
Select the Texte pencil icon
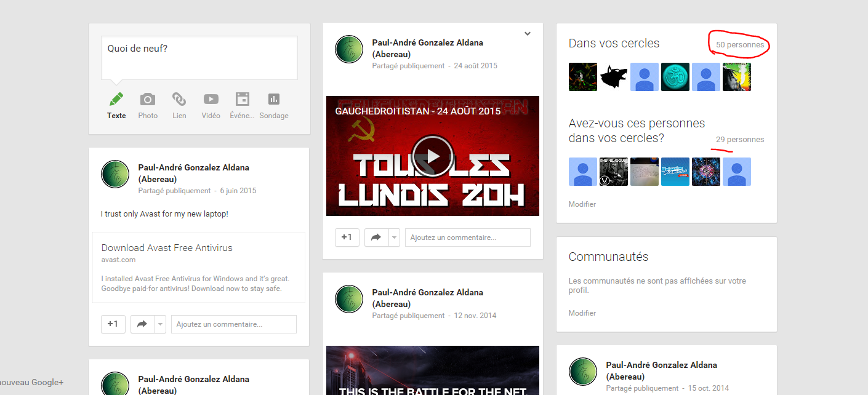pos(116,99)
